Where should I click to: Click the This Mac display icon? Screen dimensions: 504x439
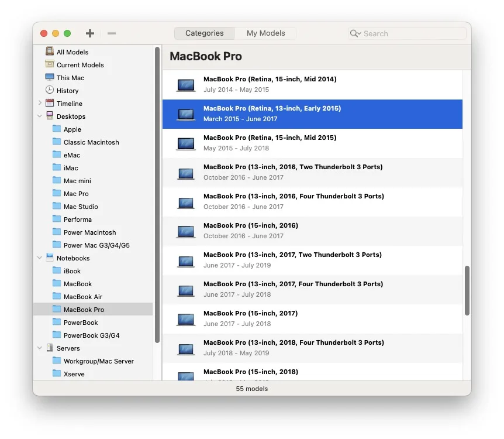tap(49, 77)
